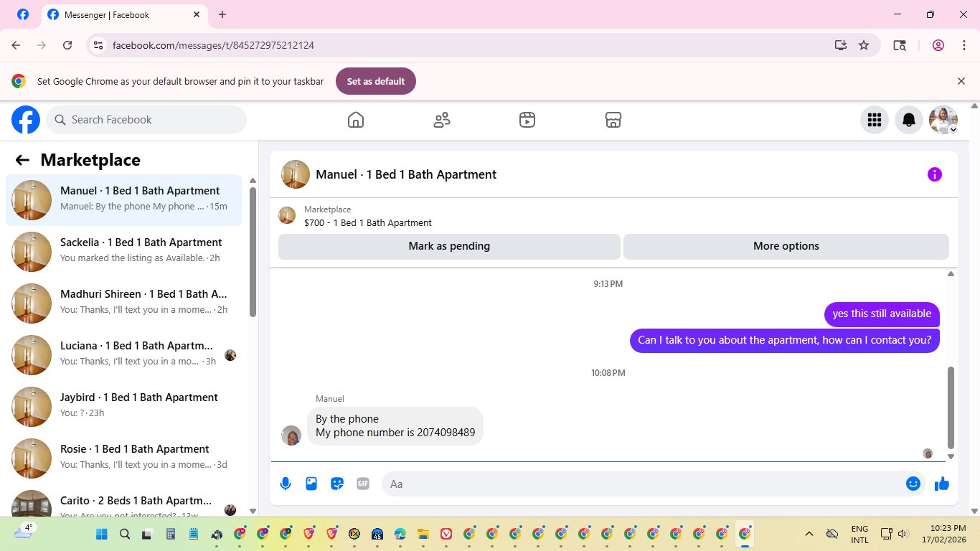Click the address bar URL
Image resolution: width=980 pixels, height=551 pixels.
[213, 45]
